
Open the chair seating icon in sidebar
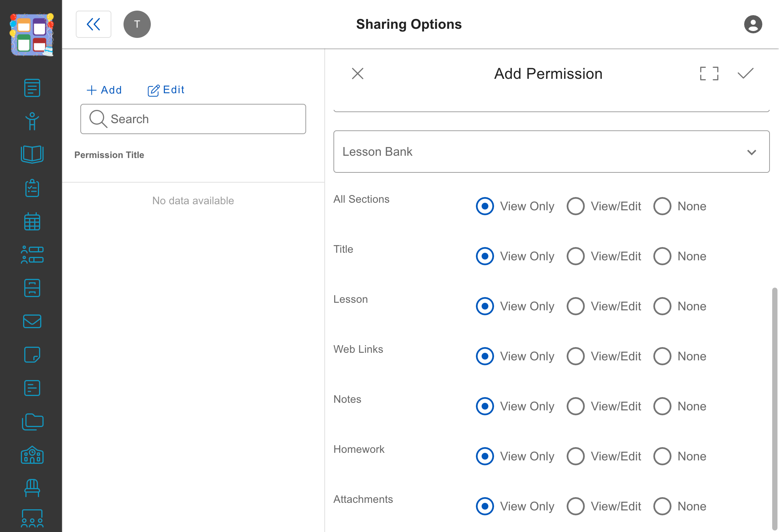pyautogui.click(x=32, y=488)
